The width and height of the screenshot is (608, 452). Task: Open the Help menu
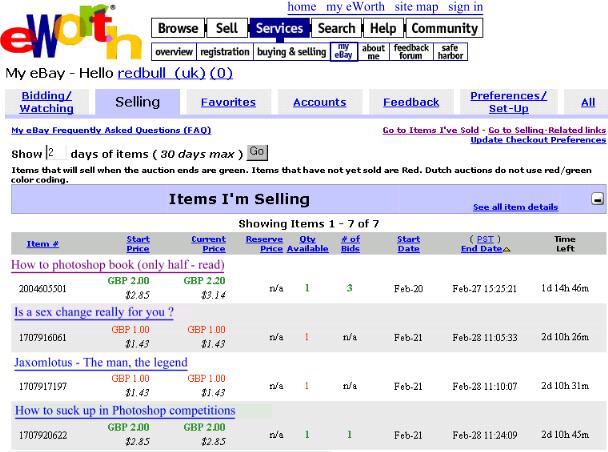pyautogui.click(x=383, y=28)
